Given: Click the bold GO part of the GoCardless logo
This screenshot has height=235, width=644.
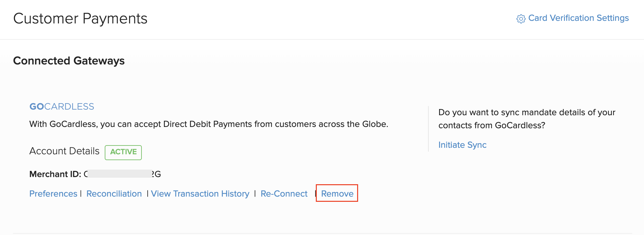Looking at the screenshot, I should click(36, 106).
